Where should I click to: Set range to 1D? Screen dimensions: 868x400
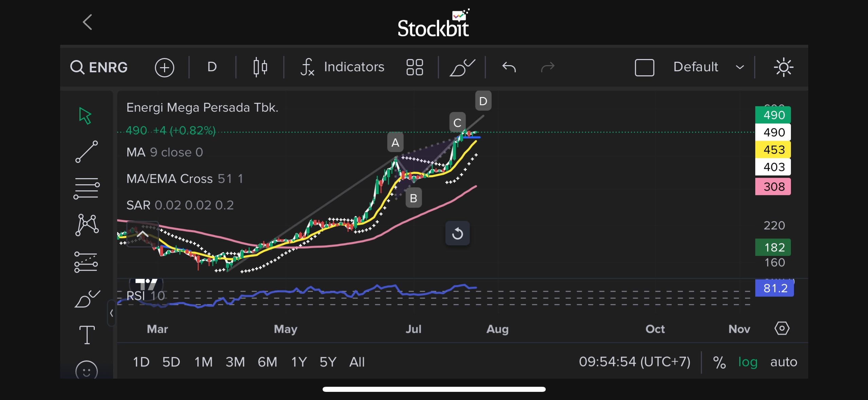pyautogui.click(x=141, y=362)
